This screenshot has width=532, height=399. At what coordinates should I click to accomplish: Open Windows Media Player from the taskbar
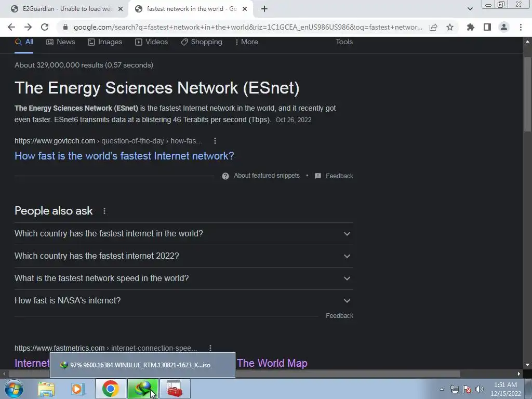pos(78,389)
